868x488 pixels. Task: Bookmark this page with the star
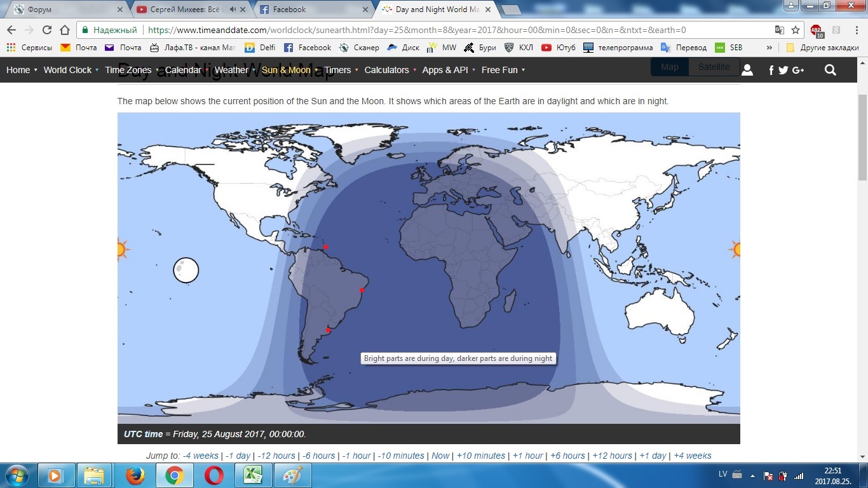(x=795, y=30)
